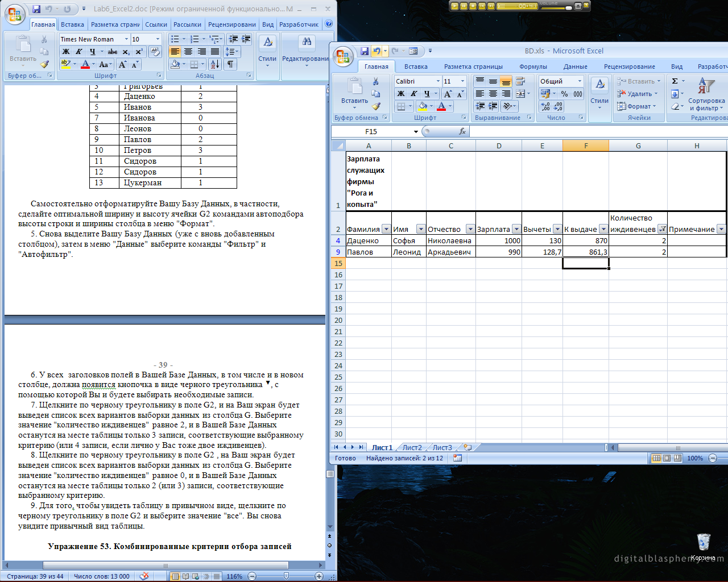The height and width of the screenshot is (582, 728).
Task: Open filter dropdown for Фамилия column
Action: tap(386, 229)
